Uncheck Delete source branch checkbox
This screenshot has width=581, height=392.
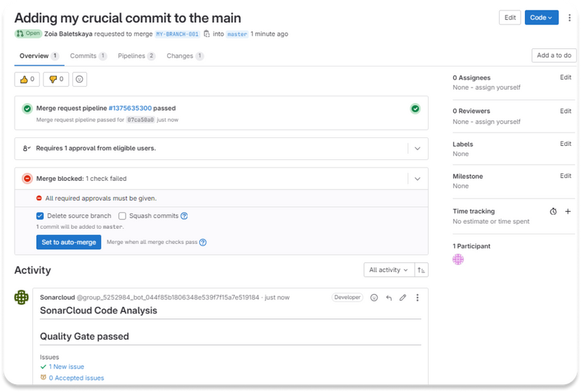[x=40, y=216]
